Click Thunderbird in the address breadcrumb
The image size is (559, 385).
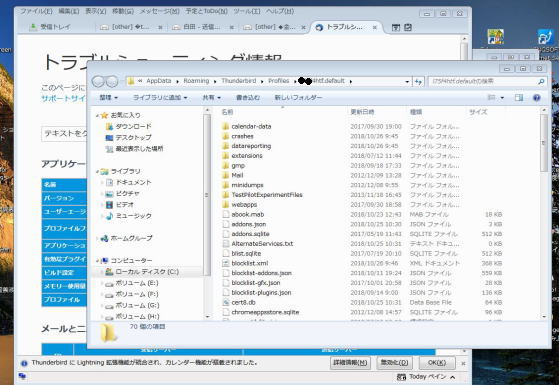(x=239, y=81)
